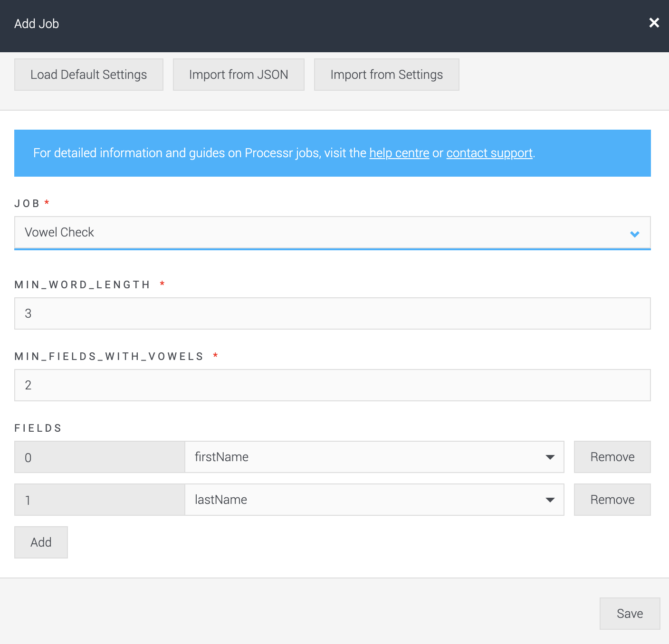Open the help centre link
Image resolution: width=669 pixels, height=644 pixels.
point(399,153)
